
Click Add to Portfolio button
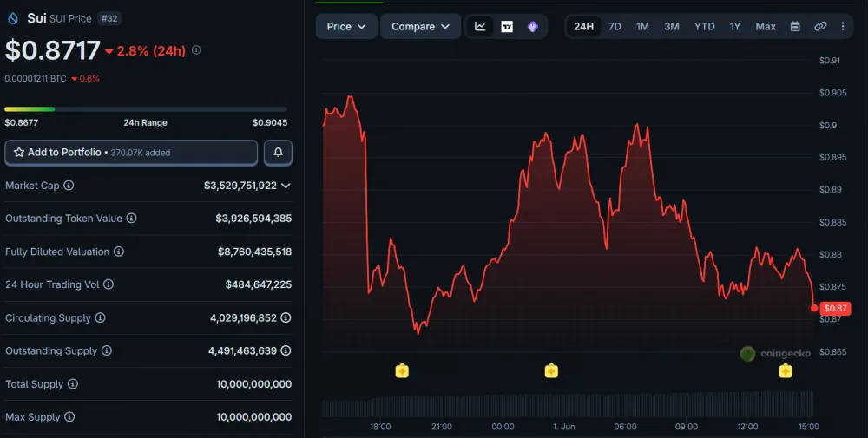tap(131, 153)
